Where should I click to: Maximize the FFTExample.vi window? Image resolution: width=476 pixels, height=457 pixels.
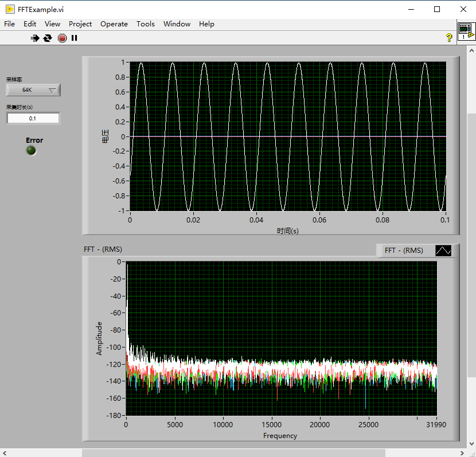tap(437, 9)
